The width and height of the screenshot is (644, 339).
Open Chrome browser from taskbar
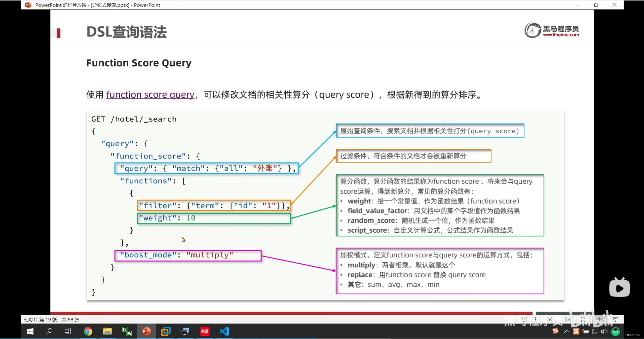click(88, 331)
